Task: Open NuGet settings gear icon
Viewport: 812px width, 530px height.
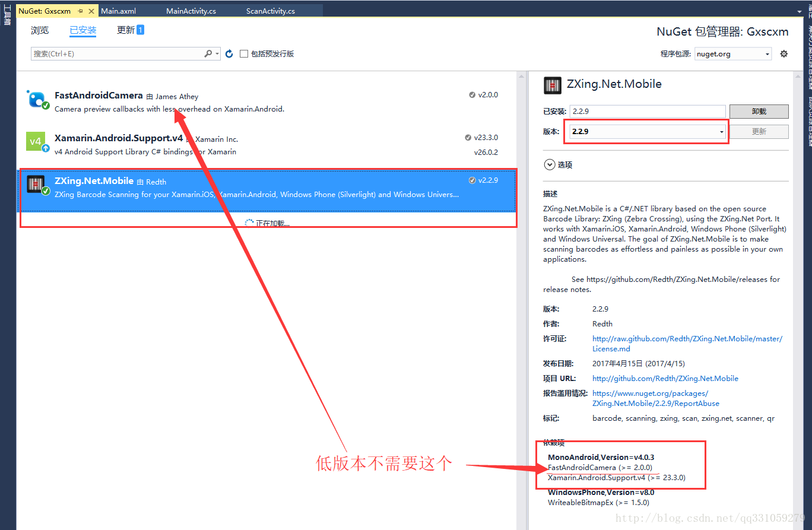Action: pyautogui.click(x=784, y=54)
